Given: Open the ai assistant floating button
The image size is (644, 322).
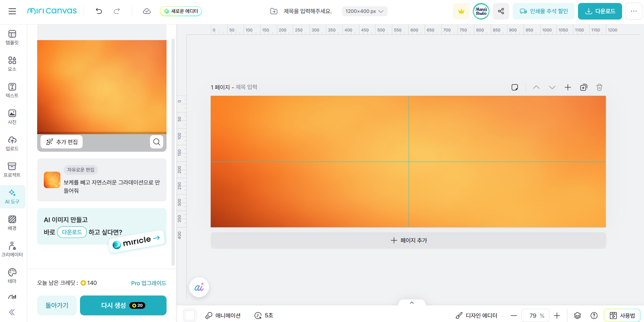Looking at the screenshot, I should 199,287.
